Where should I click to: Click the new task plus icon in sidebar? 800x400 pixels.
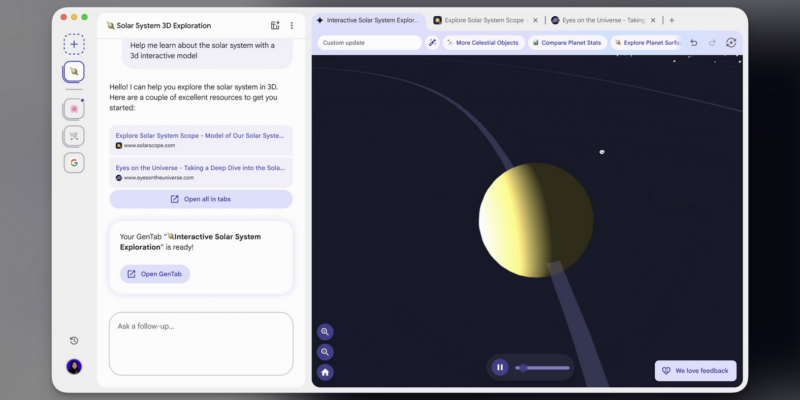point(74,44)
